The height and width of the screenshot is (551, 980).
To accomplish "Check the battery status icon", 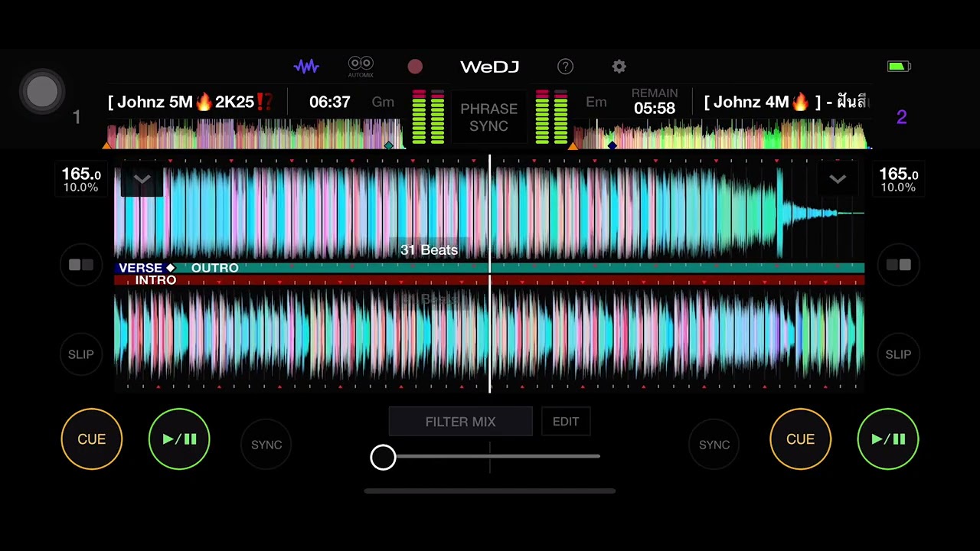I will coord(899,67).
